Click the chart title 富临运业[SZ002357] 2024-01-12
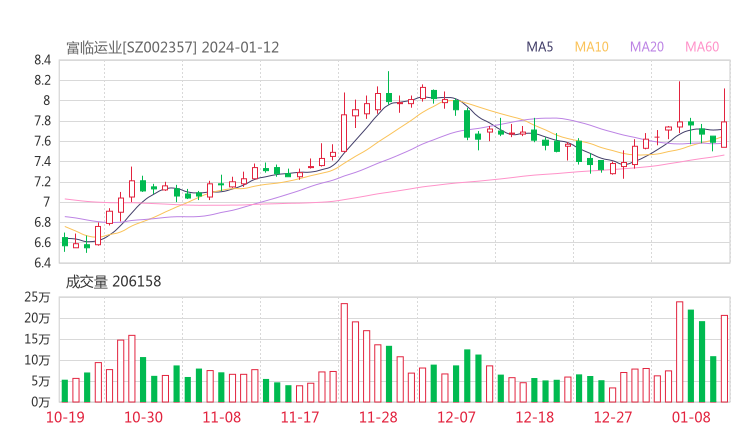740x440 pixels. (173, 48)
